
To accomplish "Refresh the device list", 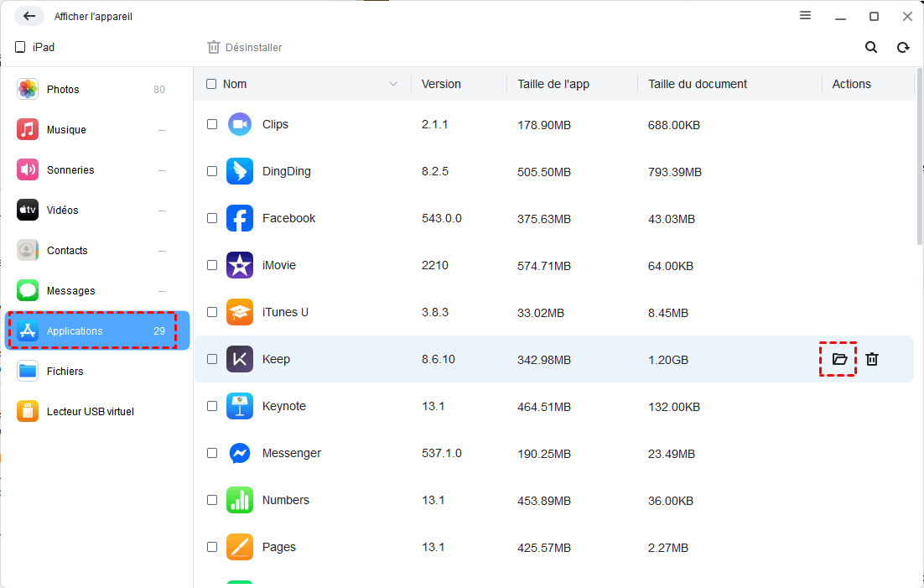I will (x=903, y=47).
